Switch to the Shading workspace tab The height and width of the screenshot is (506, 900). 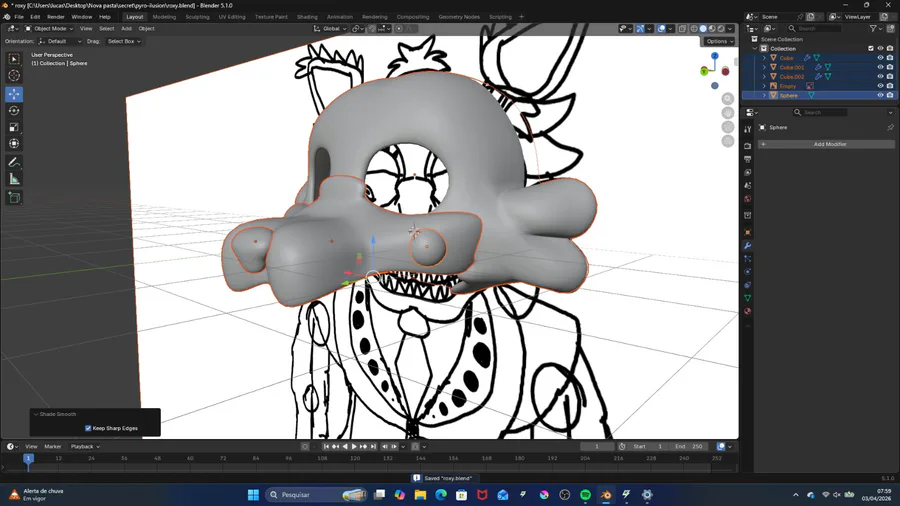(x=307, y=17)
